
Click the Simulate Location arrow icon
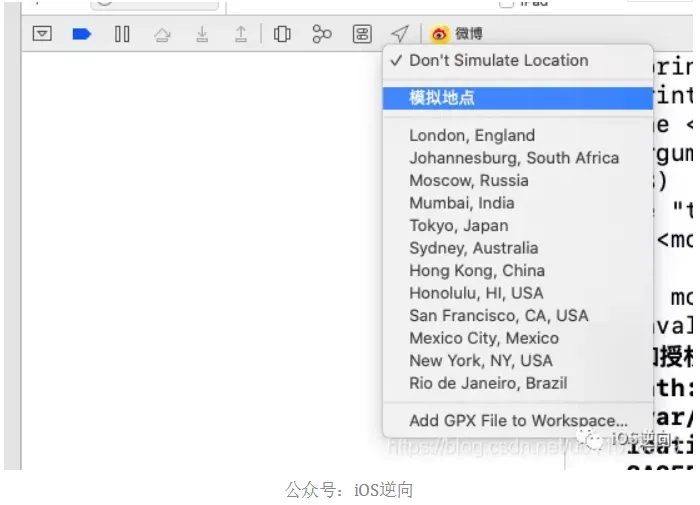(400, 33)
